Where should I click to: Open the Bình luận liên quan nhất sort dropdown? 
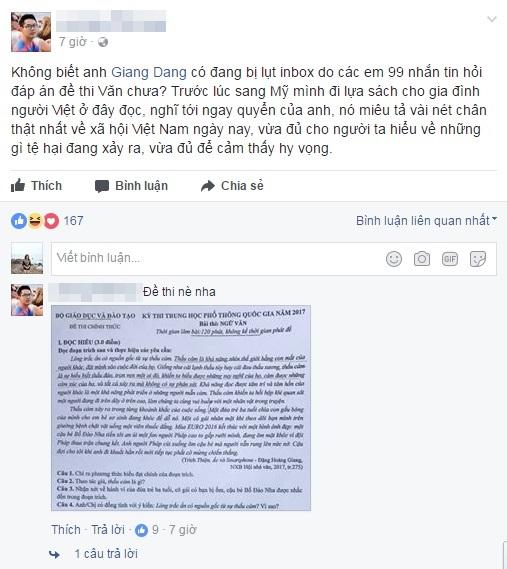point(426,221)
